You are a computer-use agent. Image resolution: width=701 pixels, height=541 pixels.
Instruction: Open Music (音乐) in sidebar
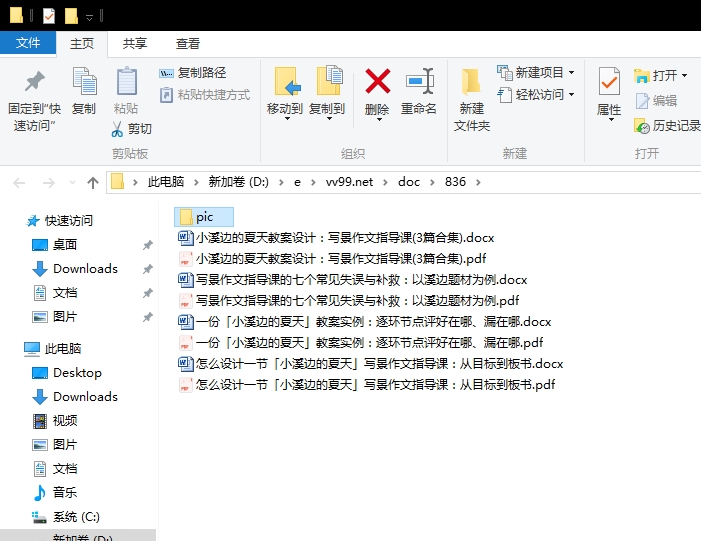tap(55, 492)
